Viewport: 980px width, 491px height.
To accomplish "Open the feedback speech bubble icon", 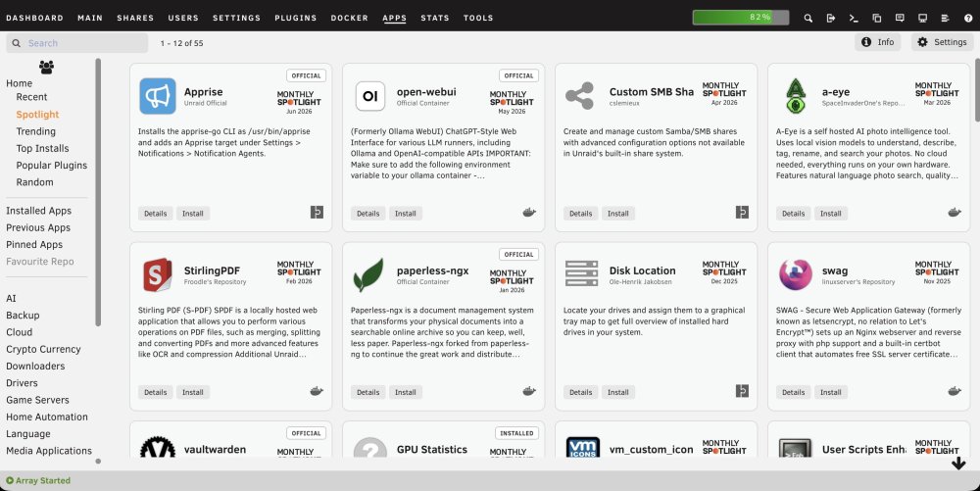I will pos(900,18).
